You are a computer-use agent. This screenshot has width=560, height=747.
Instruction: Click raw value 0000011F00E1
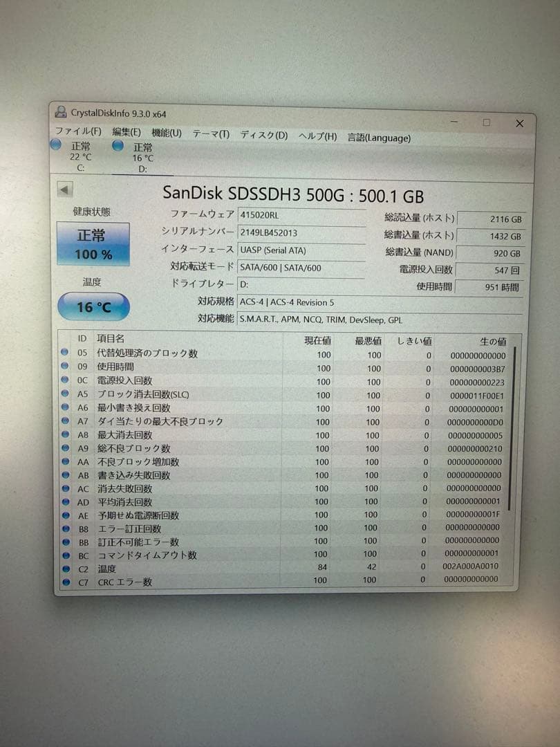click(x=476, y=396)
